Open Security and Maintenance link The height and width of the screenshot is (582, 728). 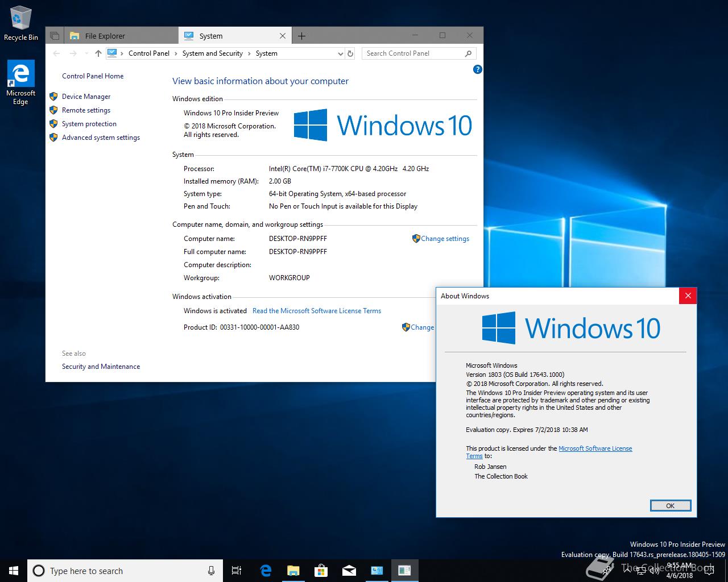tap(101, 367)
